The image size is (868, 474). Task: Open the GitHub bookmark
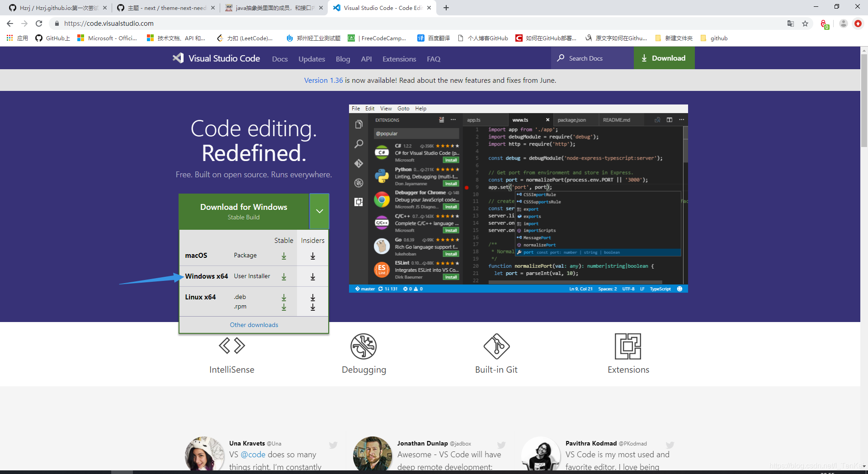coord(52,38)
